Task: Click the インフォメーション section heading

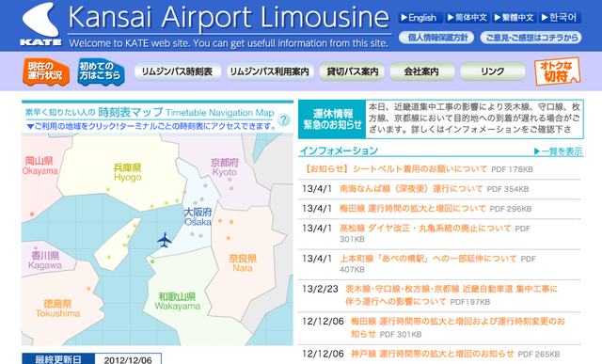Action: (x=339, y=150)
